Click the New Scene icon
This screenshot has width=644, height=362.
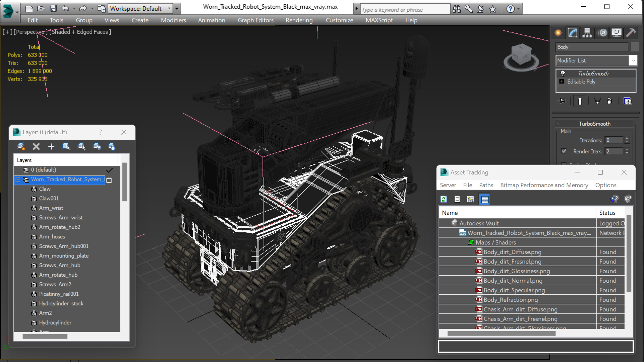(x=29, y=8)
